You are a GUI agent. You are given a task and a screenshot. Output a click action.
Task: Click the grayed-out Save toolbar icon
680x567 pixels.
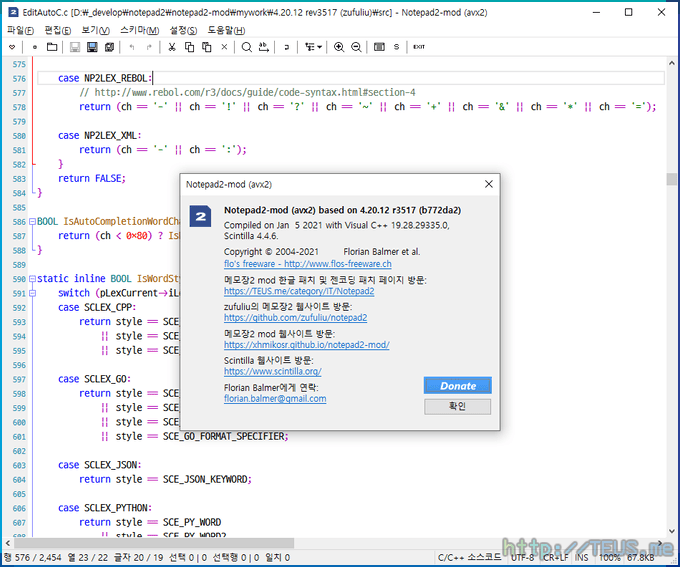pos(75,47)
